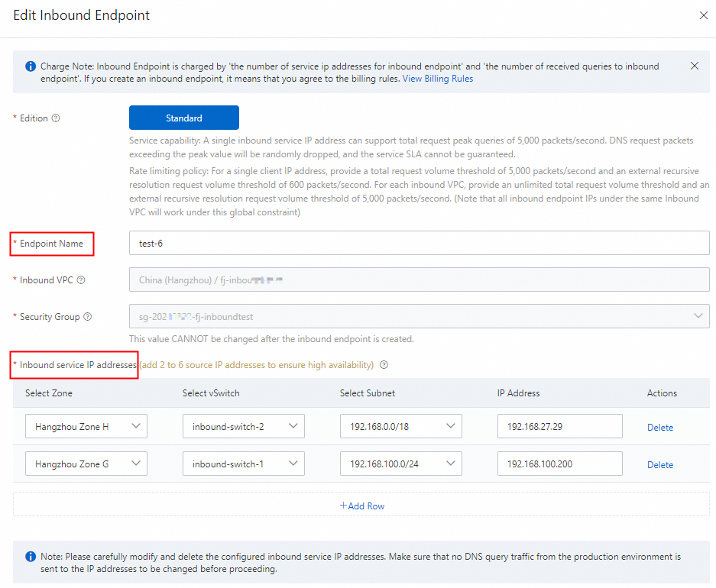
Task: Click the Endpoint Name label
Action: pos(51,244)
